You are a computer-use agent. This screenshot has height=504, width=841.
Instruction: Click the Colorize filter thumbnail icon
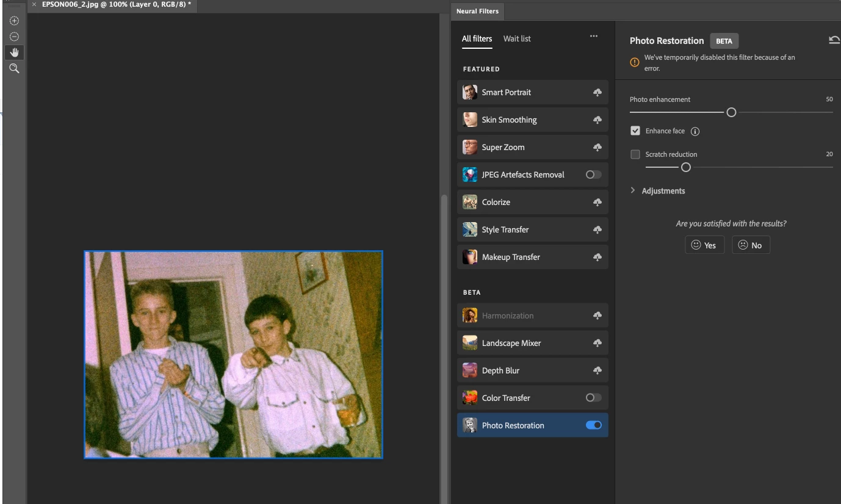470,202
